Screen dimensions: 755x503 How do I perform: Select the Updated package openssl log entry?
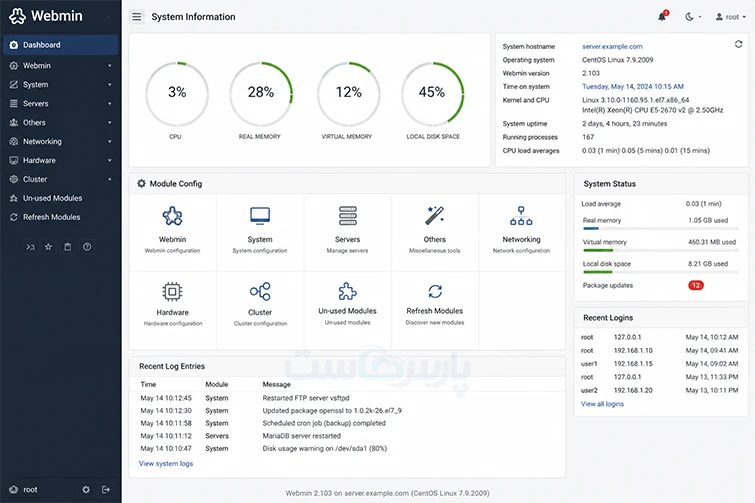347,411
